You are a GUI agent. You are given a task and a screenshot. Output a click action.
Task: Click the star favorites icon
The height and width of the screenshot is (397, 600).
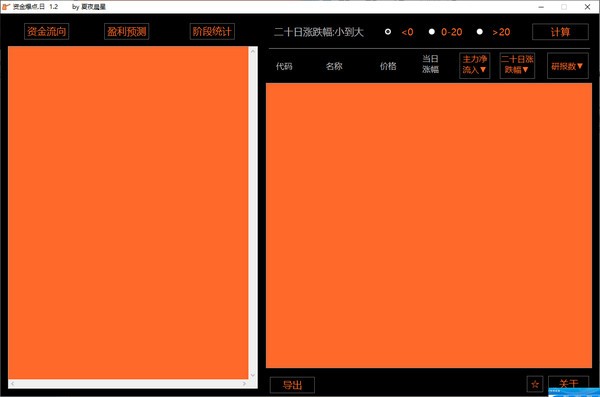point(535,384)
